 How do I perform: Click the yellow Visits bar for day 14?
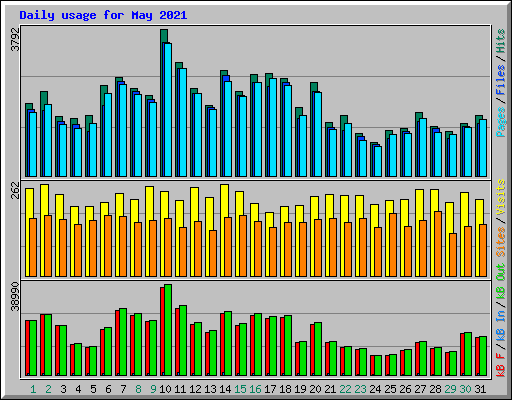pyautogui.click(x=224, y=201)
